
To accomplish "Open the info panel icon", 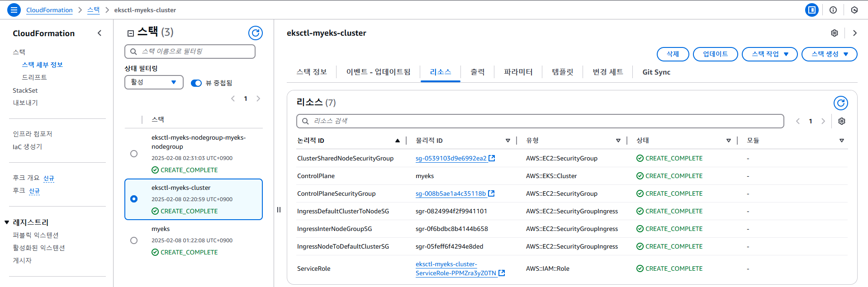I will (833, 10).
